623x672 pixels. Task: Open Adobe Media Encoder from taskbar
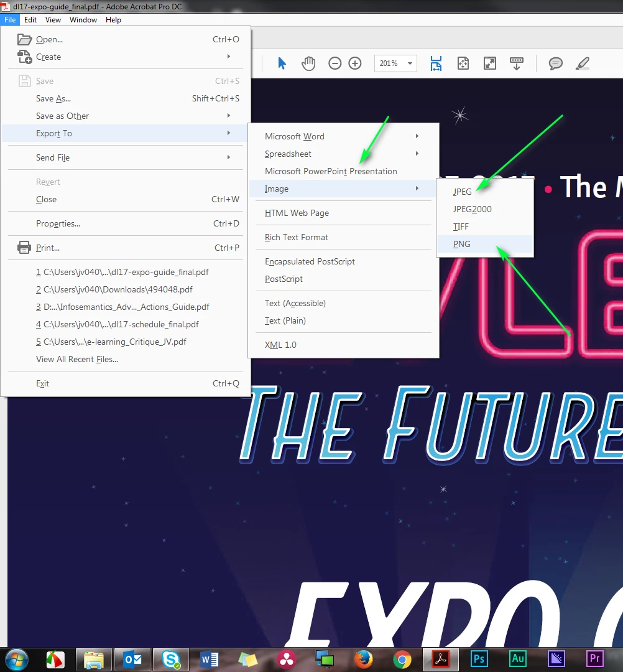pos(556,658)
